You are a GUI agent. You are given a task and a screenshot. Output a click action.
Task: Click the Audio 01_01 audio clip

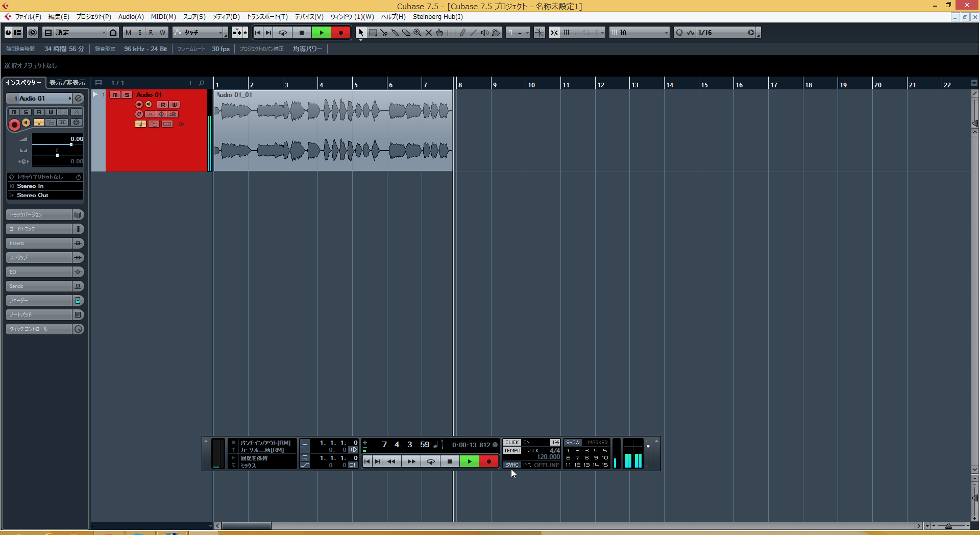pyautogui.click(x=333, y=131)
